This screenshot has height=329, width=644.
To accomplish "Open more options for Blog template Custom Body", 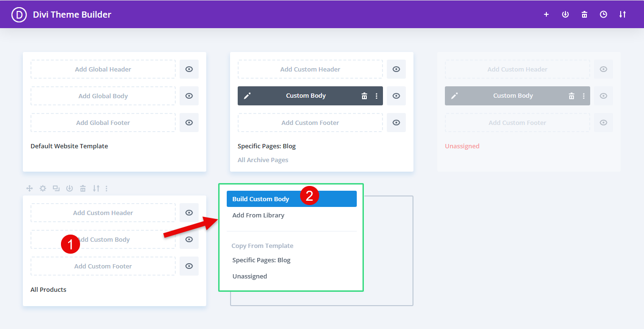I will click(x=376, y=96).
